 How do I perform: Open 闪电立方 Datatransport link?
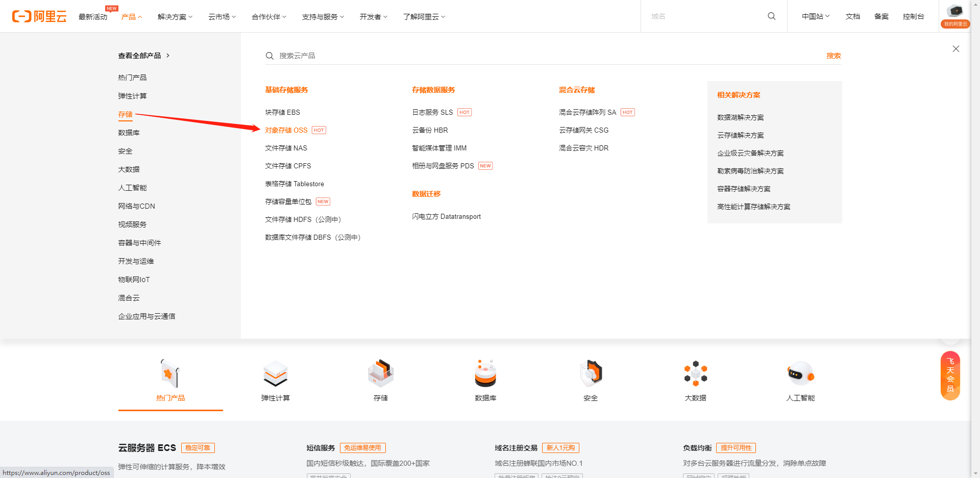(447, 217)
